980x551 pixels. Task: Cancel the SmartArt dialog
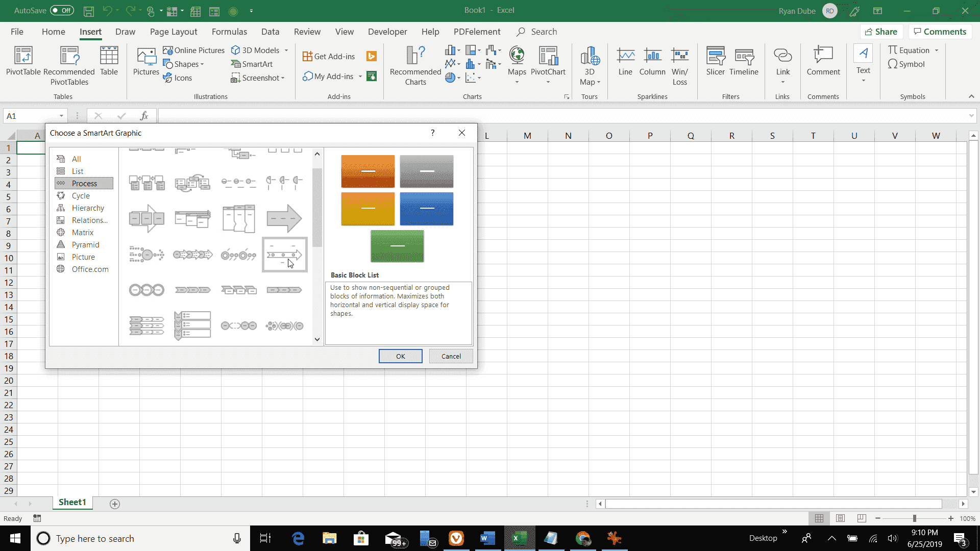tap(451, 356)
